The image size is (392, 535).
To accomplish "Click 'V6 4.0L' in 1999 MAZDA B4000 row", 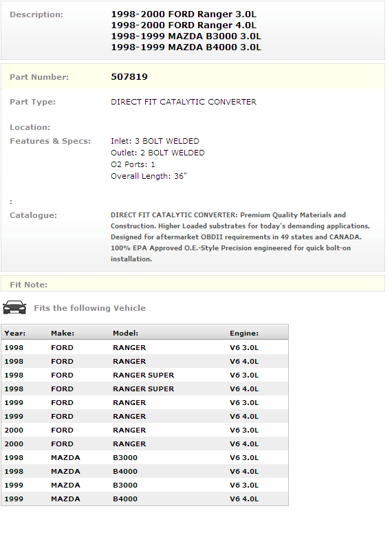I will pyautogui.click(x=244, y=499).
